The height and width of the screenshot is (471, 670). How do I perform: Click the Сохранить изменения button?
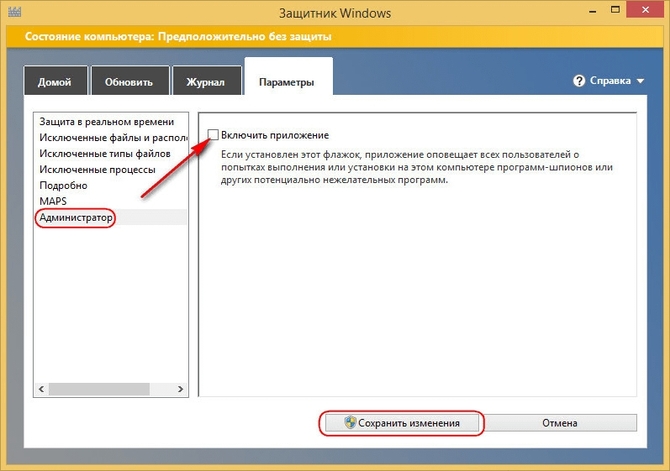pos(401,423)
